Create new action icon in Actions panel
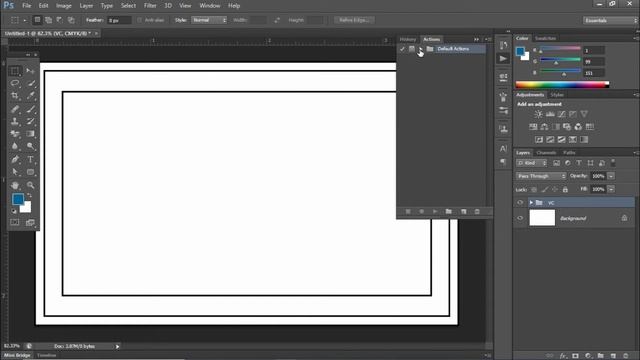The height and width of the screenshot is (360, 640). pos(464,211)
